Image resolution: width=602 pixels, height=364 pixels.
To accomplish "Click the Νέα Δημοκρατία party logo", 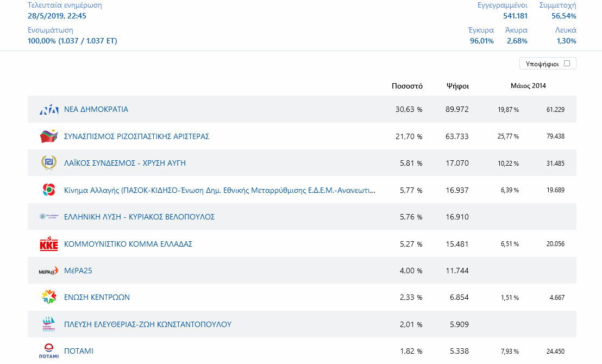I will pos(49,110).
